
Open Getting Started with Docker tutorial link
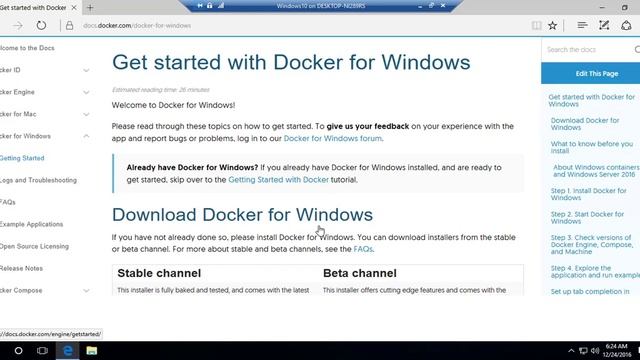click(278, 180)
